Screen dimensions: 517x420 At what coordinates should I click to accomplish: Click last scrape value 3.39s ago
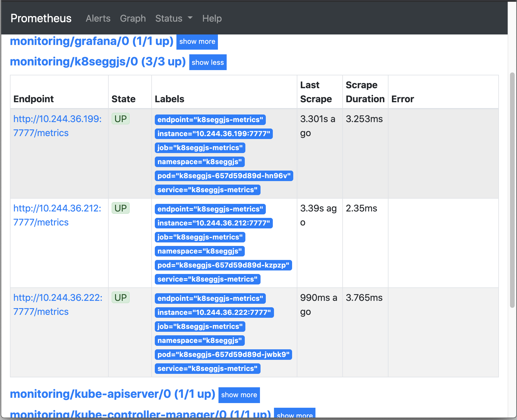[318, 215]
